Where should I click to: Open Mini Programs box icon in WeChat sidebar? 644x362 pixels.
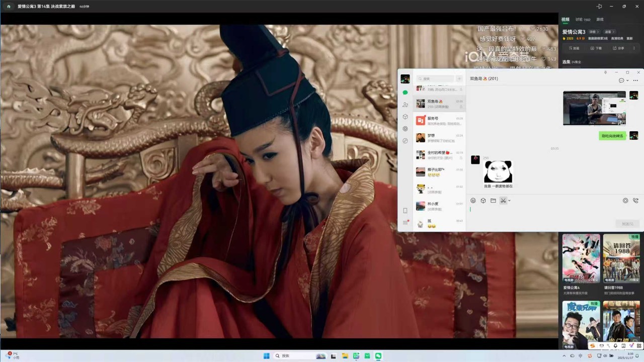tap(405, 117)
